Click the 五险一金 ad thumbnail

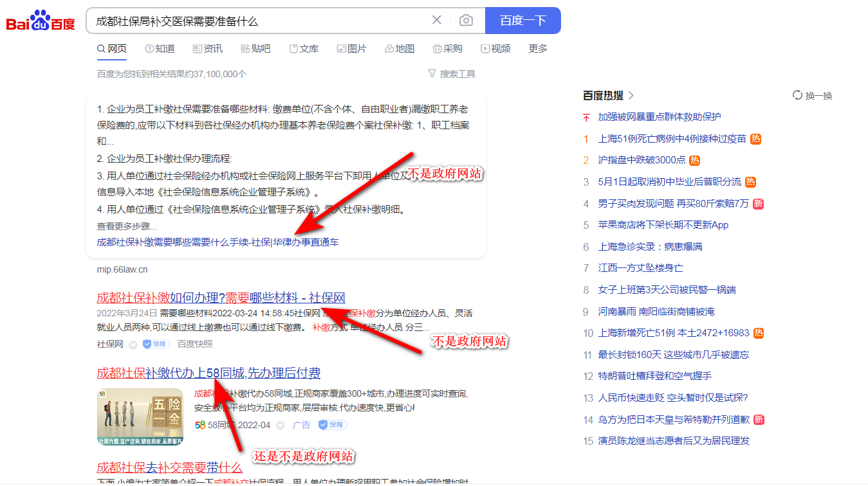(x=140, y=417)
